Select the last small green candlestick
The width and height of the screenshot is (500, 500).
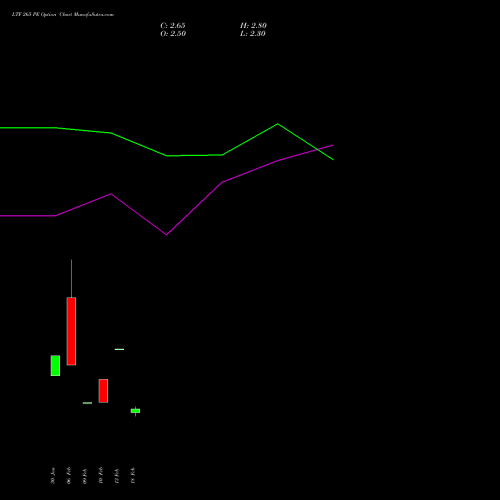pyautogui.click(x=135, y=411)
